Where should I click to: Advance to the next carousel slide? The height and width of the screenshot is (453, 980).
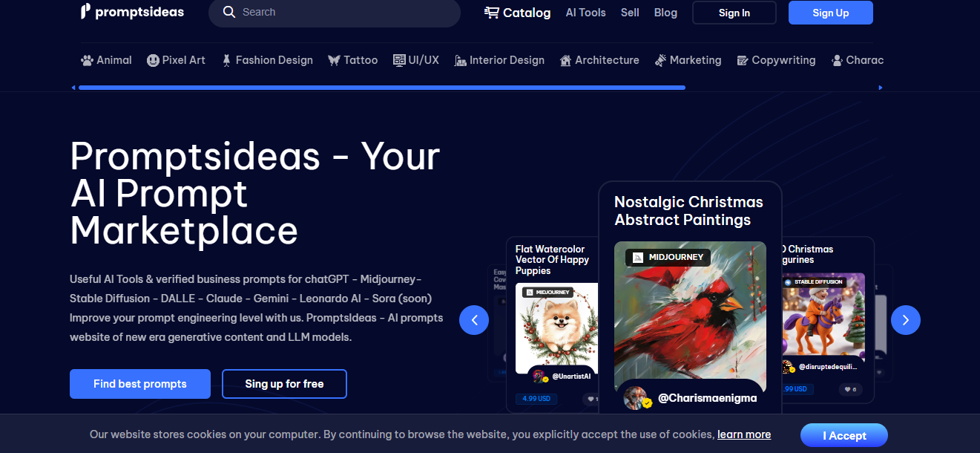pos(906,320)
